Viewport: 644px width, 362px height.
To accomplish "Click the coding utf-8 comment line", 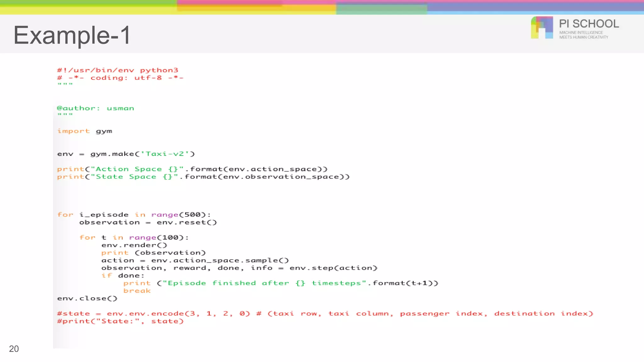I will coord(120,78).
